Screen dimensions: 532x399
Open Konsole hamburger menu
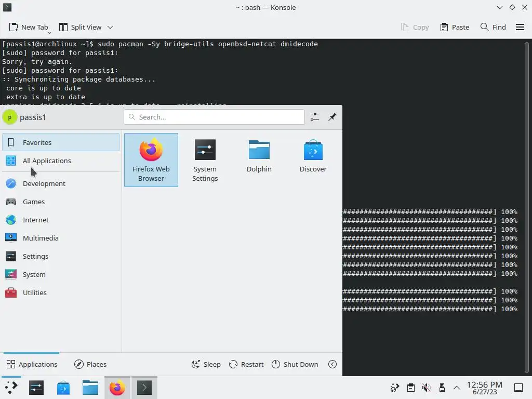pyautogui.click(x=520, y=27)
